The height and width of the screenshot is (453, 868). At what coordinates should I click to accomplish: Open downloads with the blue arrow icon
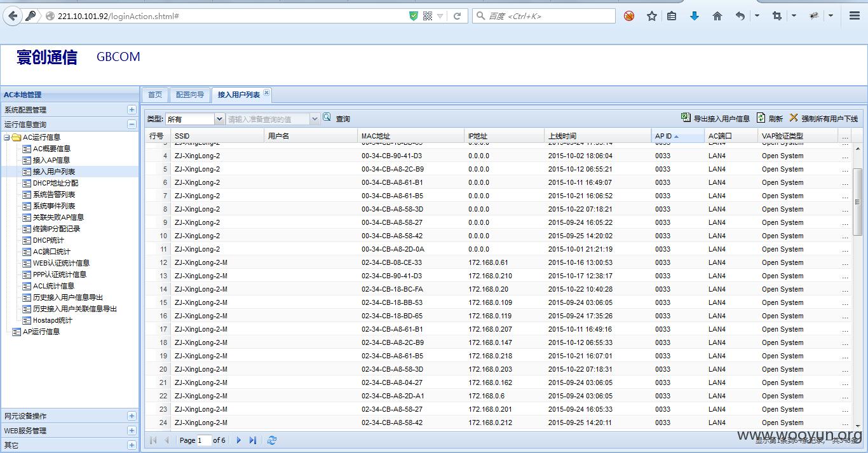[x=694, y=16]
